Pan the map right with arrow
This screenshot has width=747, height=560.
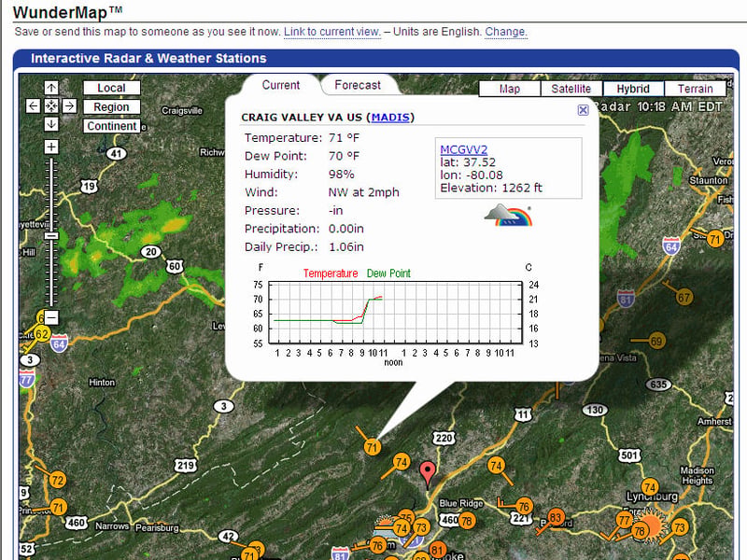coord(69,105)
